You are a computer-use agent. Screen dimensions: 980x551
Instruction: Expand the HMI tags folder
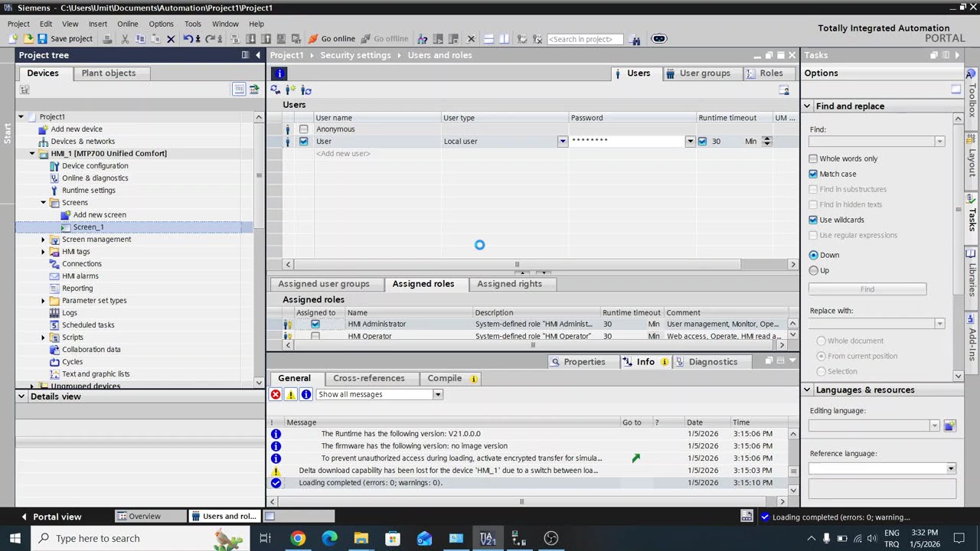pos(44,252)
